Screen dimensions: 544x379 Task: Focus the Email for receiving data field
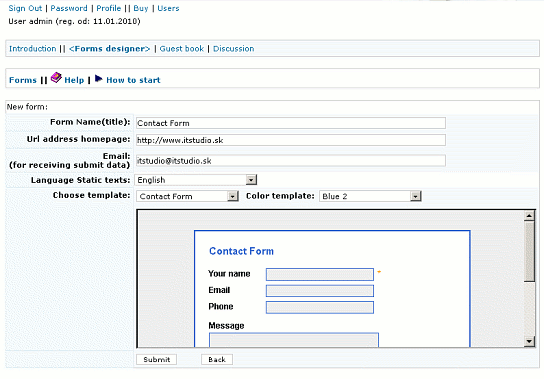291,160
